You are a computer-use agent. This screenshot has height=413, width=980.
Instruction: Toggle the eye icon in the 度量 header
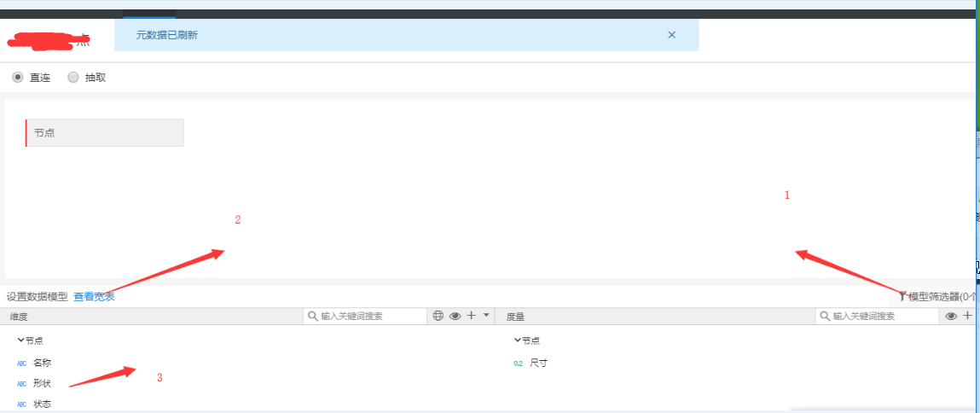951,316
